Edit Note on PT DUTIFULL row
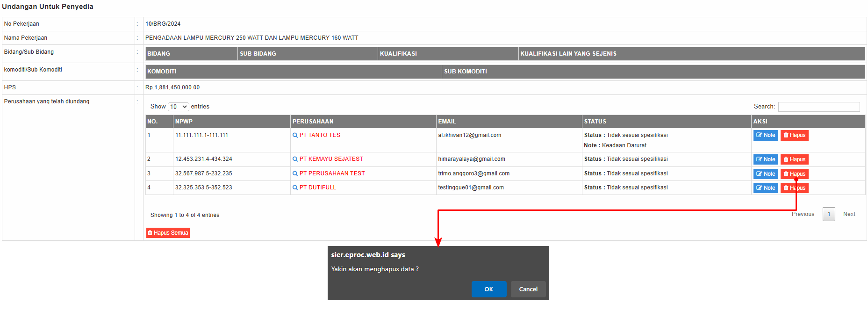868x310 pixels. [x=765, y=188]
